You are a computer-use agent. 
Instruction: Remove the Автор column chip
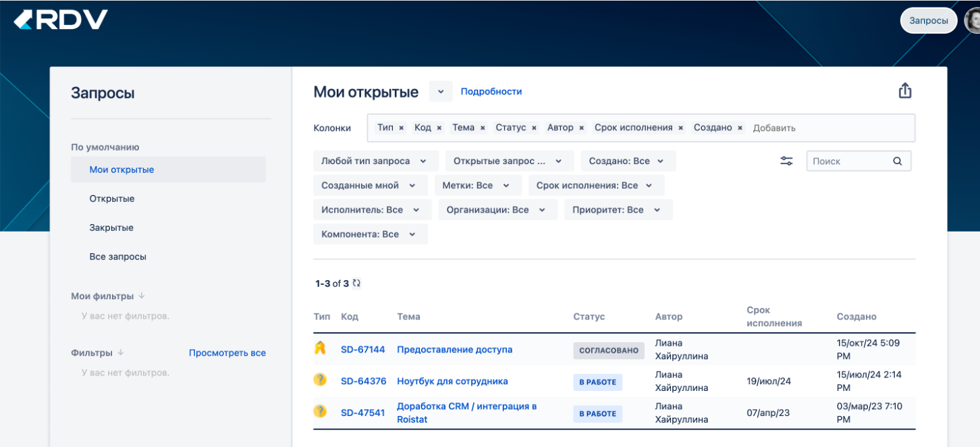581,128
